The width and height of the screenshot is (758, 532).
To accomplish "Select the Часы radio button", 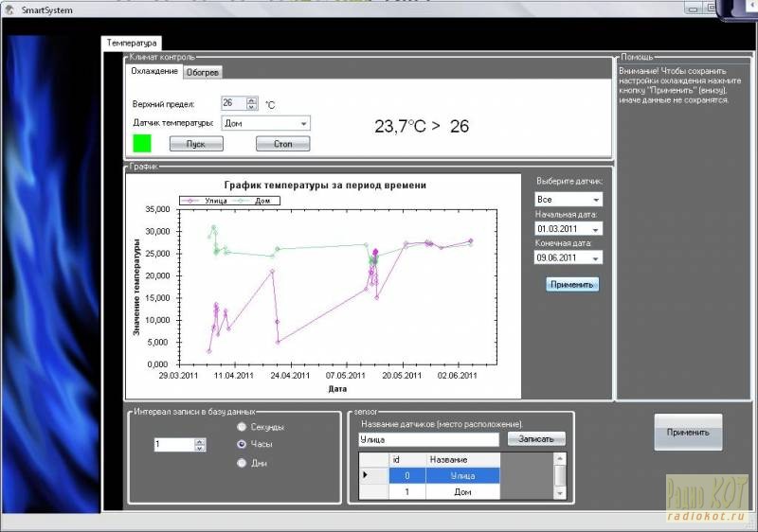I will point(242,444).
